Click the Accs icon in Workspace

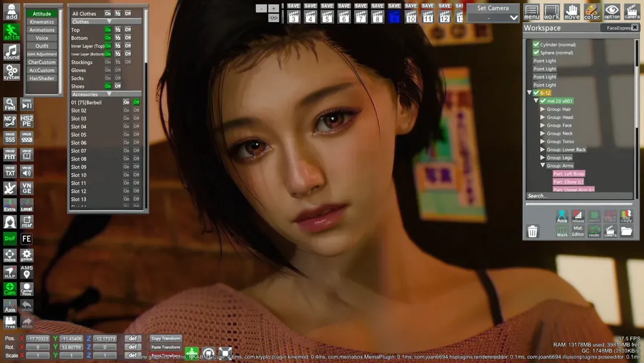tap(562, 216)
